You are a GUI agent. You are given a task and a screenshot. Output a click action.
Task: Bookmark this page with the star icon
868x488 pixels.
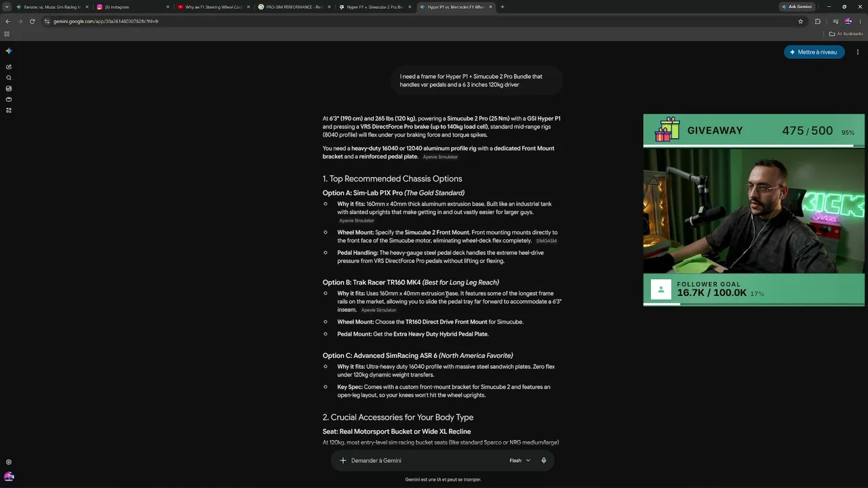pyautogui.click(x=801, y=21)
